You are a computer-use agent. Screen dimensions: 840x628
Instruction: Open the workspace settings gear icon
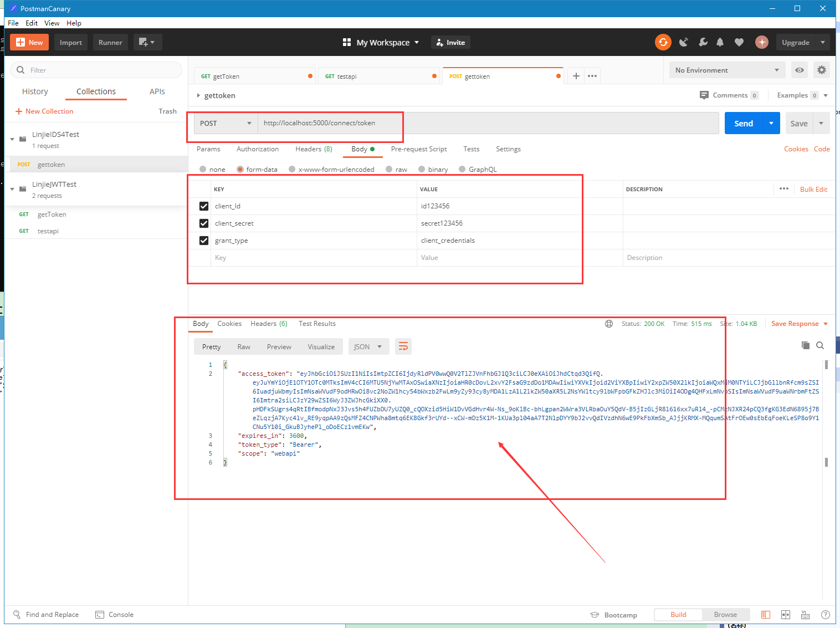[822, 70]
